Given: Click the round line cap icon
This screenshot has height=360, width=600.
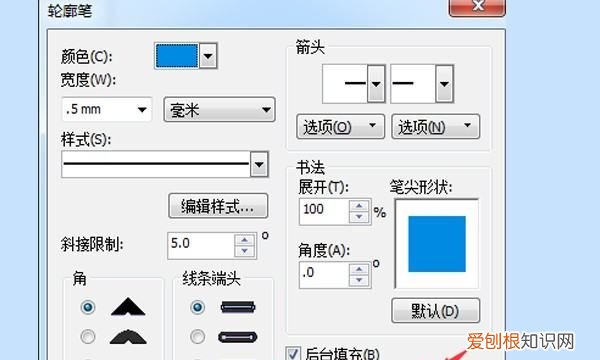Looking at the screenshot, I should [x=238, y=337].
